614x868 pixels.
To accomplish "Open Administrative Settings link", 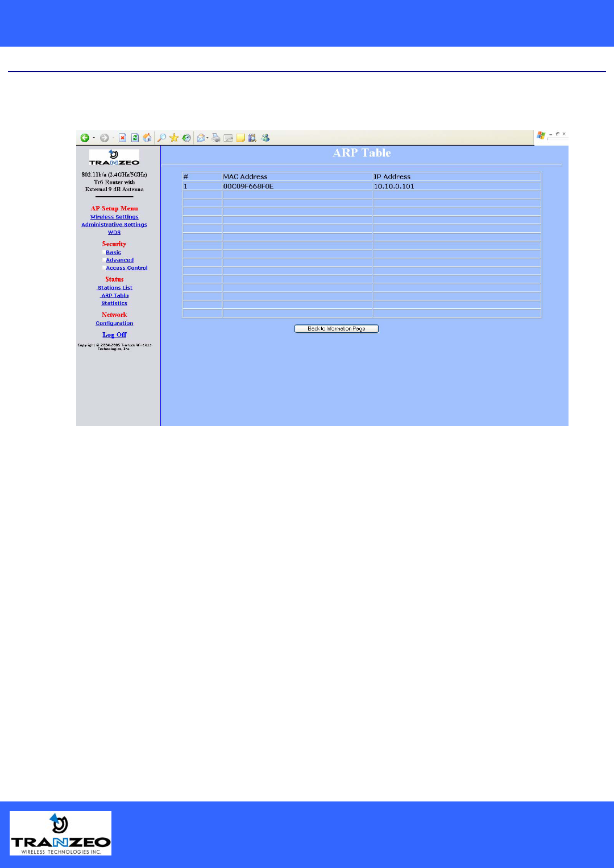I will tap(114, 225).
